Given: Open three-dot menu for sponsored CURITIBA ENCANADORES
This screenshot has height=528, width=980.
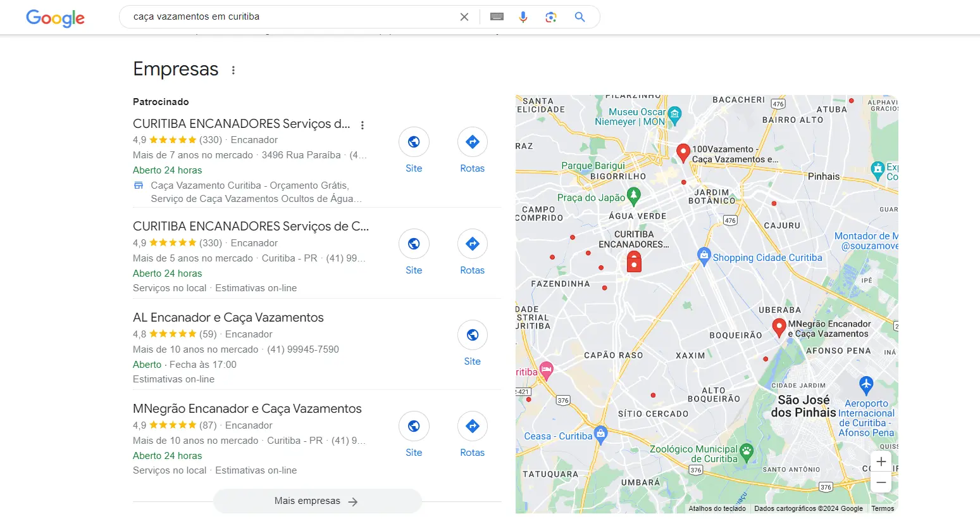Looking at the screenshot, I should pyautogui.click(x=363, y=125).
